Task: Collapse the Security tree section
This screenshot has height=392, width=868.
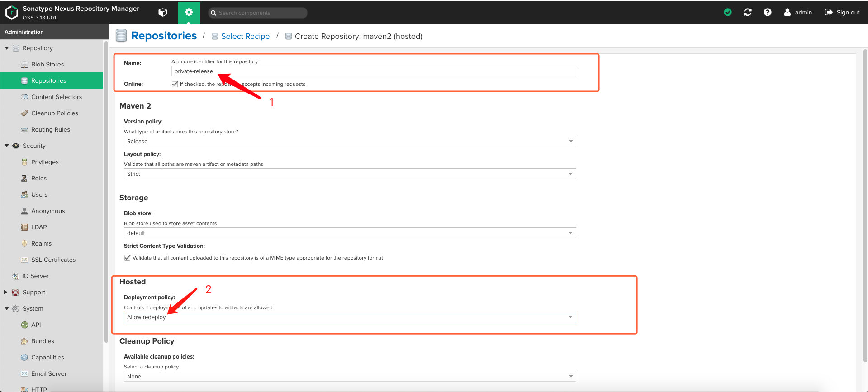Action: [7, 146]
